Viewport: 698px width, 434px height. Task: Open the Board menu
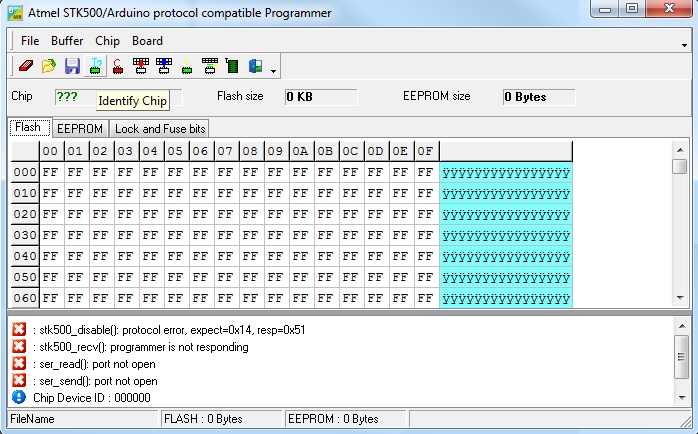tap(147, 41)
